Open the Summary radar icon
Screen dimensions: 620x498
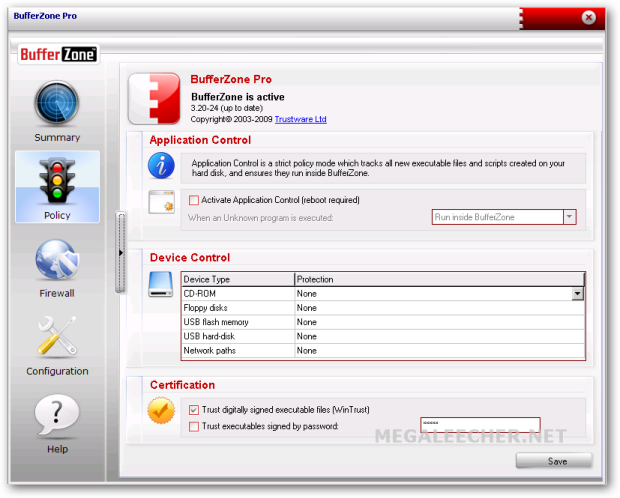(x=57, y=104)
